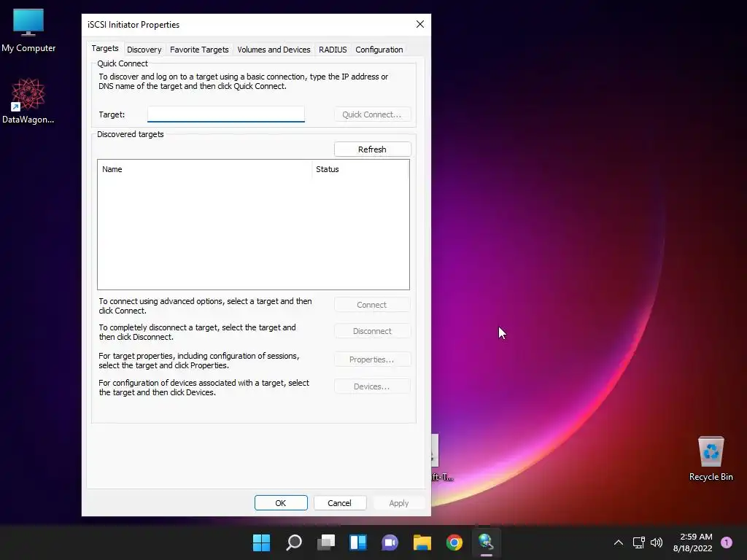Screen dimensions: 747x560
Task: Sort targets by Name column
Action: click(x=205, y=169)
